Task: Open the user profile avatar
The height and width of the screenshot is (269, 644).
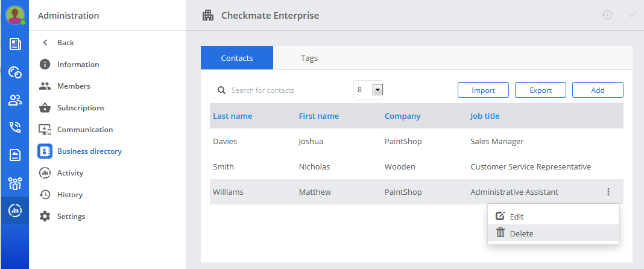Action: point(15,16)
